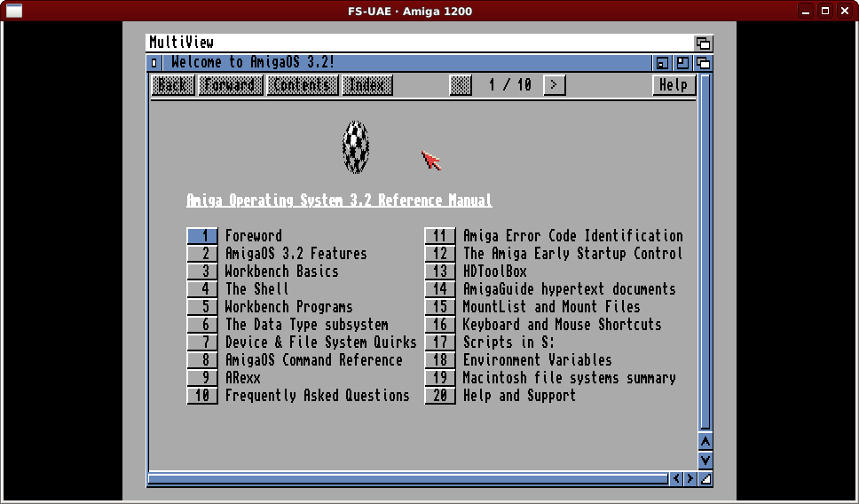
Task: Click the zoom gadget in Welcome window title bar
Action: (x=682, y=63)
